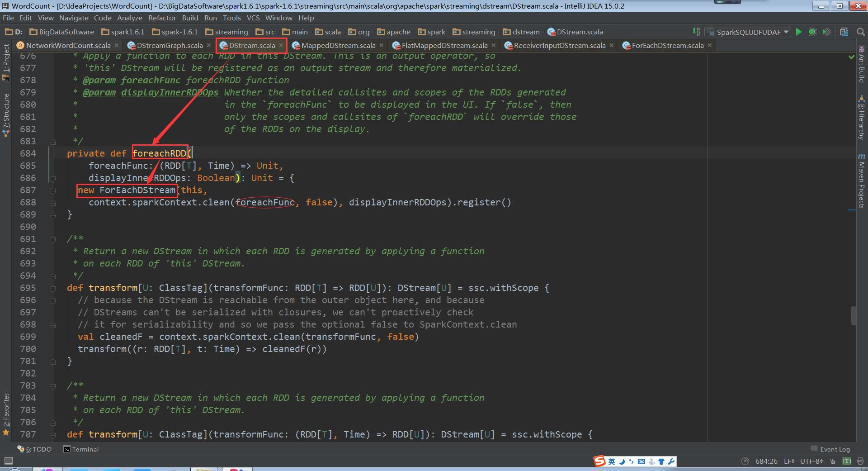The image size is (868, 471).
Task: Open Sogou soft keyboard icon
Action: pos(642,461)
